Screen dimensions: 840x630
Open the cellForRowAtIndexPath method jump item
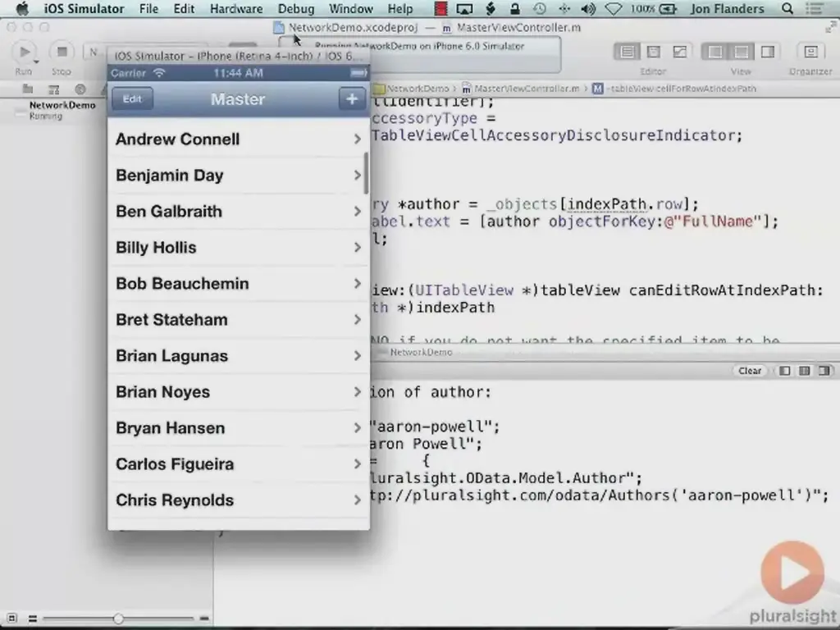point(674,89)
